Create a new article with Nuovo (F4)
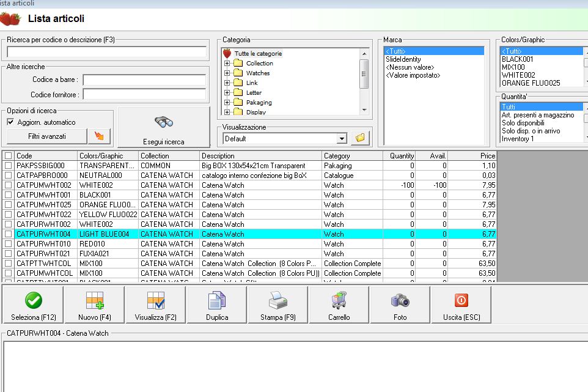Screen dimensions: 588x392 tap(95, 305)
